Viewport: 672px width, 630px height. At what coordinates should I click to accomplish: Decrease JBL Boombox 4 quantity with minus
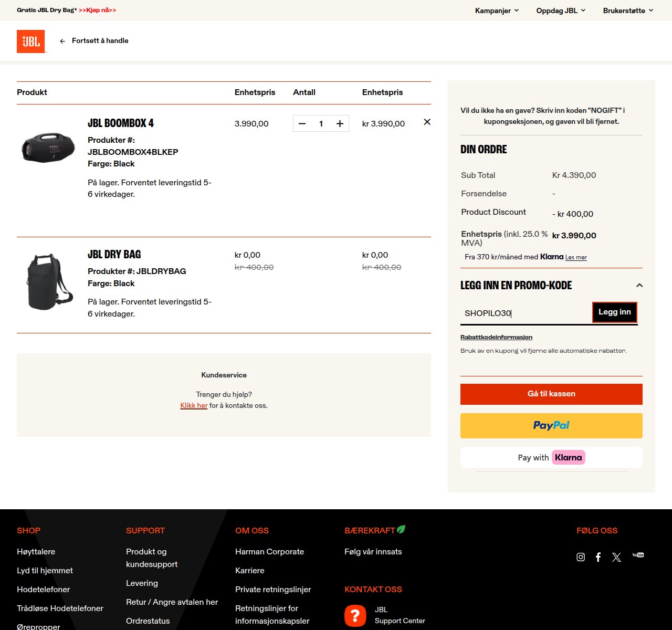[302, 123]
